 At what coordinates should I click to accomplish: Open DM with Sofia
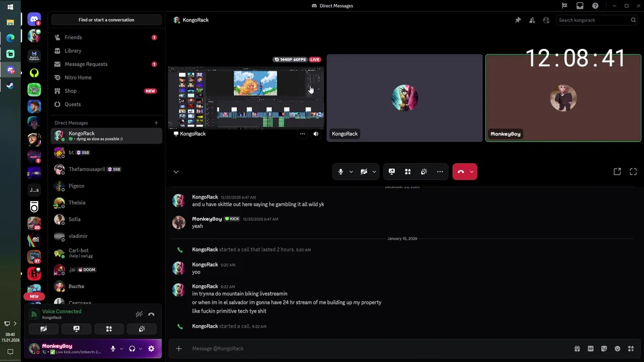[x=106, y=219]
